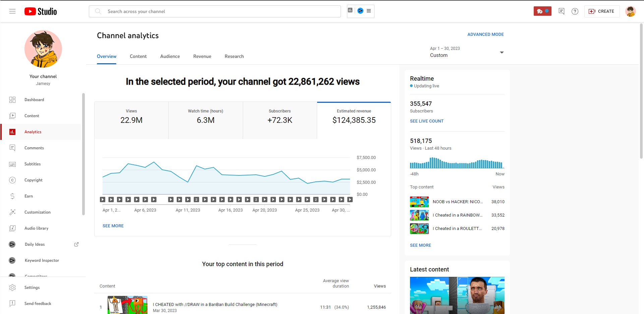Screen dimensions: 644x314
Task: Open the extension list menu in toolbar
Action: tap(369, 11)
